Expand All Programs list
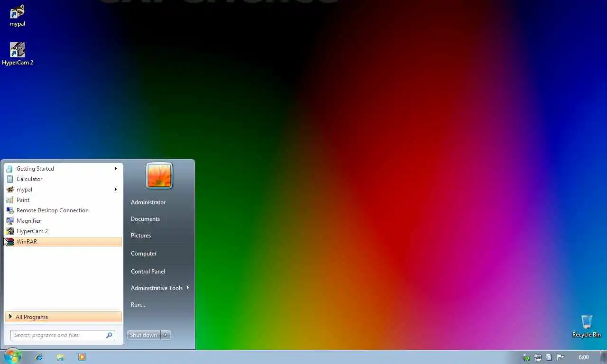 (x=64, y=317)
